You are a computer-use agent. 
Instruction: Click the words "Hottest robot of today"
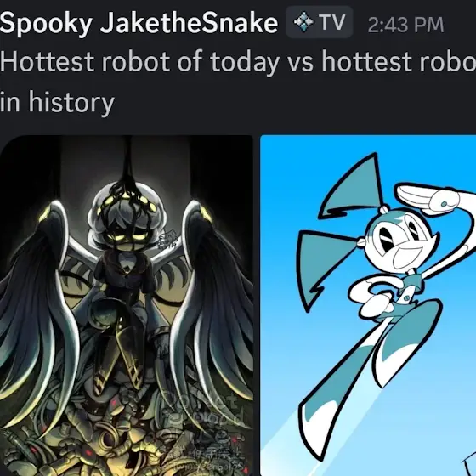coord(139,61)
